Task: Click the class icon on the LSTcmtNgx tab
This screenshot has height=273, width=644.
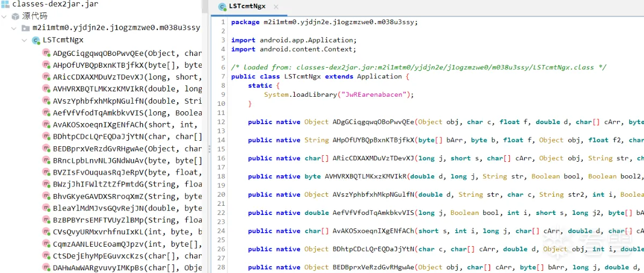Action: 222,7
